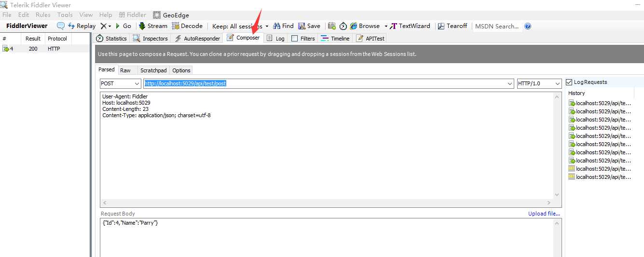Click the camera screenshot icon
Image resolution: width=644 pixels, height=257 pixels.
point(332,26)
